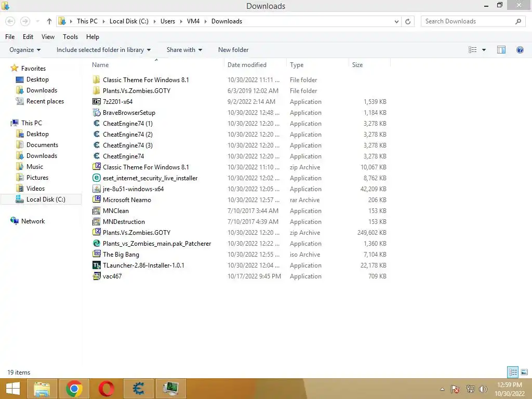Open the change view options arrow
532x399 pixels.
pyautogui.click(x=484, y=50)
